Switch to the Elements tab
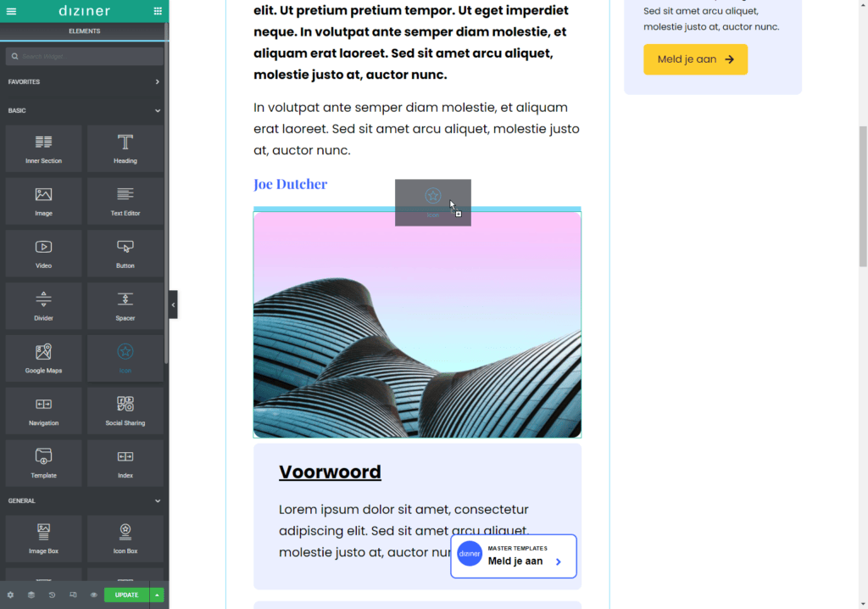Screen dimensions: 868x609 (x=84, y=31)
